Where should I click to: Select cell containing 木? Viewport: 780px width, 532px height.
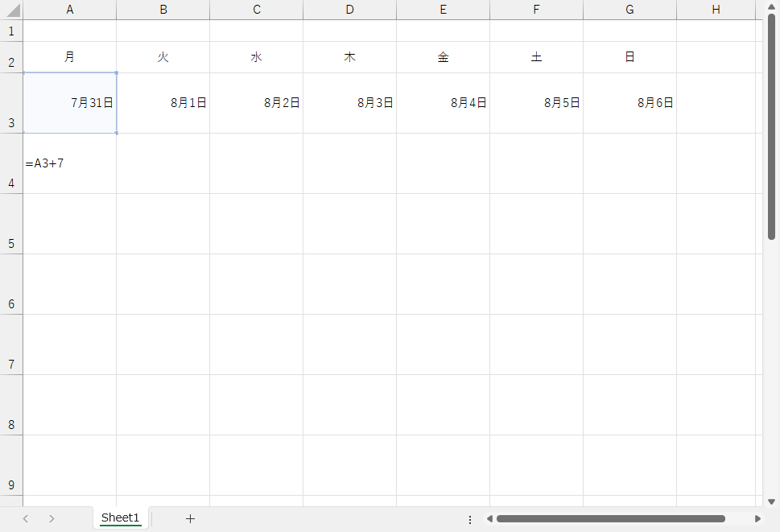coord(349,57)
